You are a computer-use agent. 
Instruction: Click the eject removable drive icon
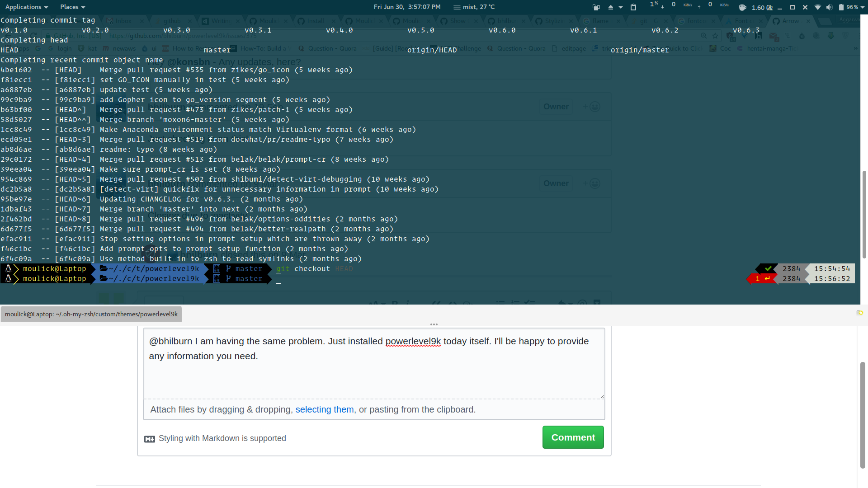pos(611,7)
